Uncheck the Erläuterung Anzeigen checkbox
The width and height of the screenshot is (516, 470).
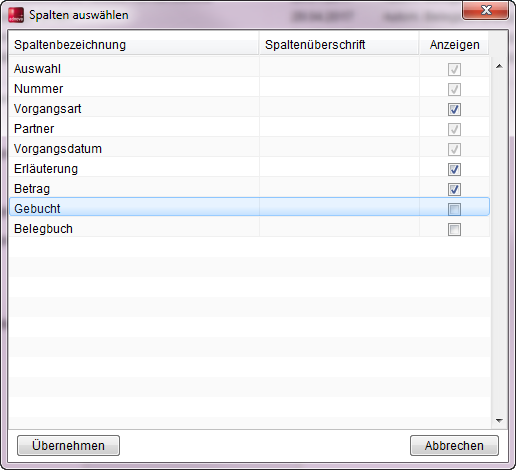click(454, 169)
